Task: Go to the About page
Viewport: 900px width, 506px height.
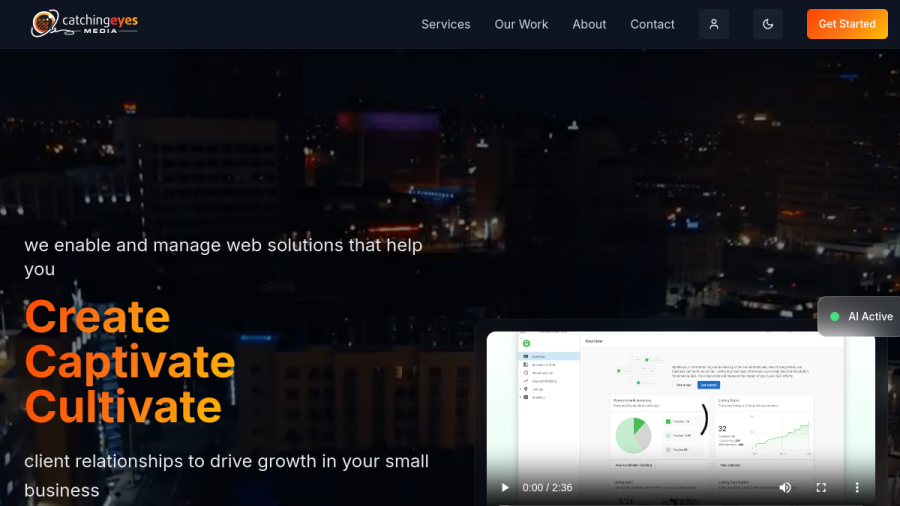Action: point(589,24)
